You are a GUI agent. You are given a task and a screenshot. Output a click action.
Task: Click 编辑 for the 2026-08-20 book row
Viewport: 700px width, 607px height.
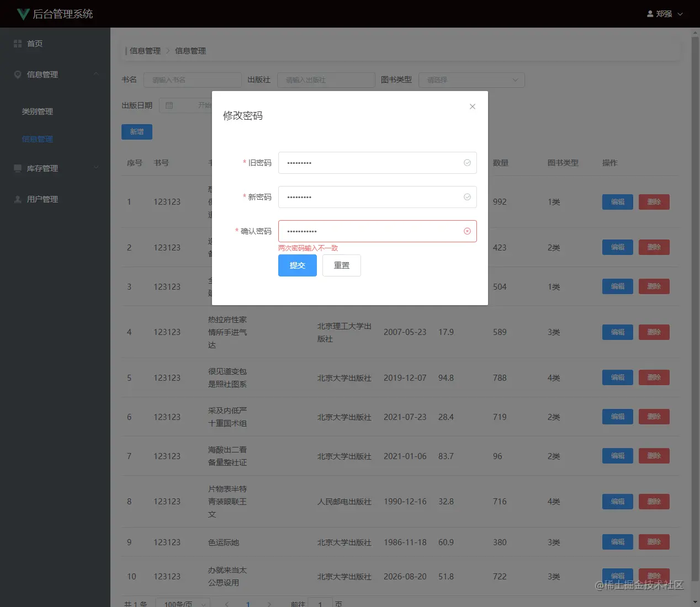(618, 576)
